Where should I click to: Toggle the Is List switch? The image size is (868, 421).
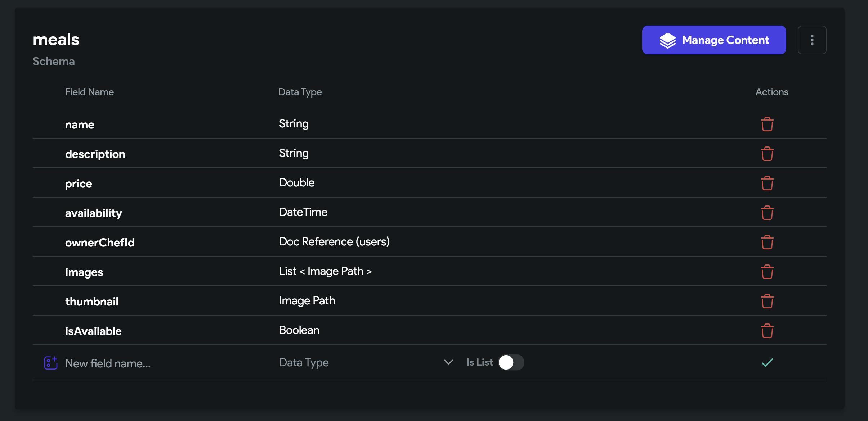point(511,362)
